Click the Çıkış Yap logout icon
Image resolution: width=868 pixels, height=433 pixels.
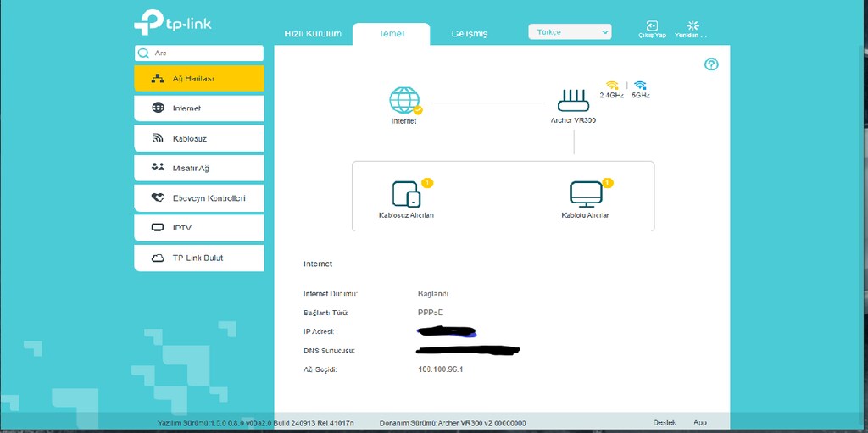pyautogui.click(x=652, y=25)
